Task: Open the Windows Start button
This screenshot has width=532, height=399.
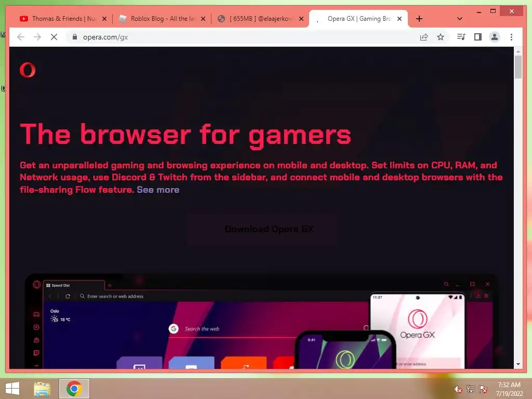Action: pos(12,389)
